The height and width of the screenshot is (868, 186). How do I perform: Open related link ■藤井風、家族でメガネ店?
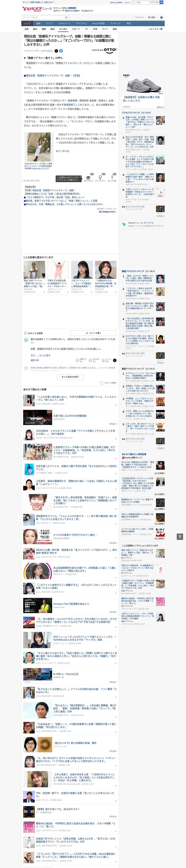(60, 201)
